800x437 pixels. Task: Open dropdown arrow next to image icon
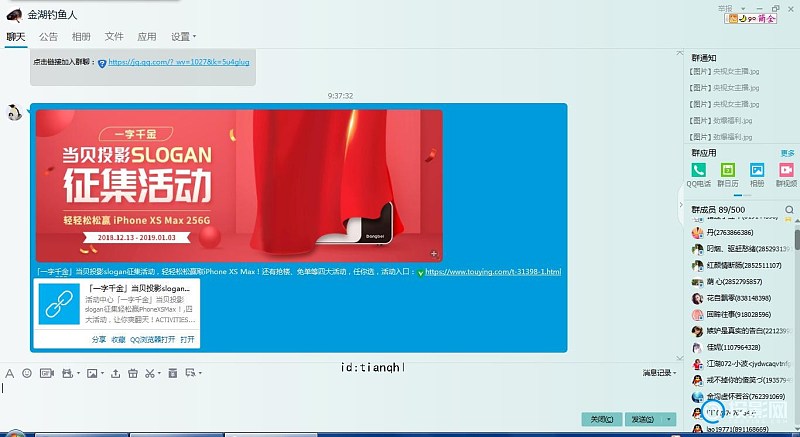pyautogui.click(x=102, y=374)
